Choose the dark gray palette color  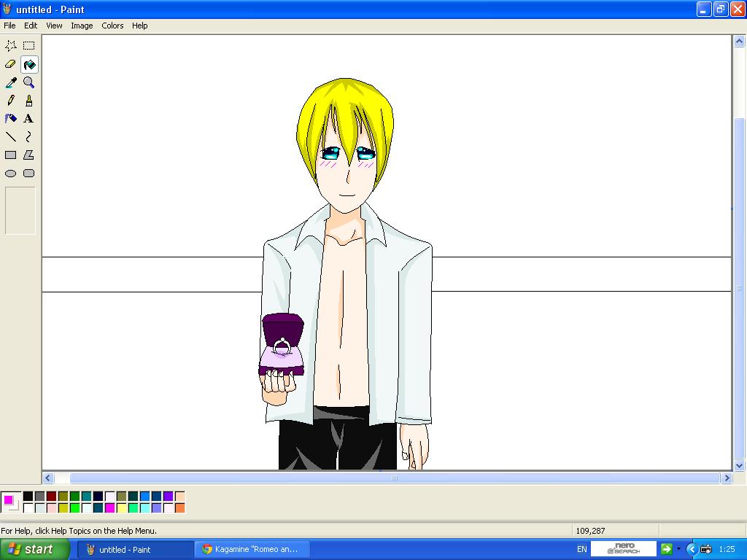(40, 497)
